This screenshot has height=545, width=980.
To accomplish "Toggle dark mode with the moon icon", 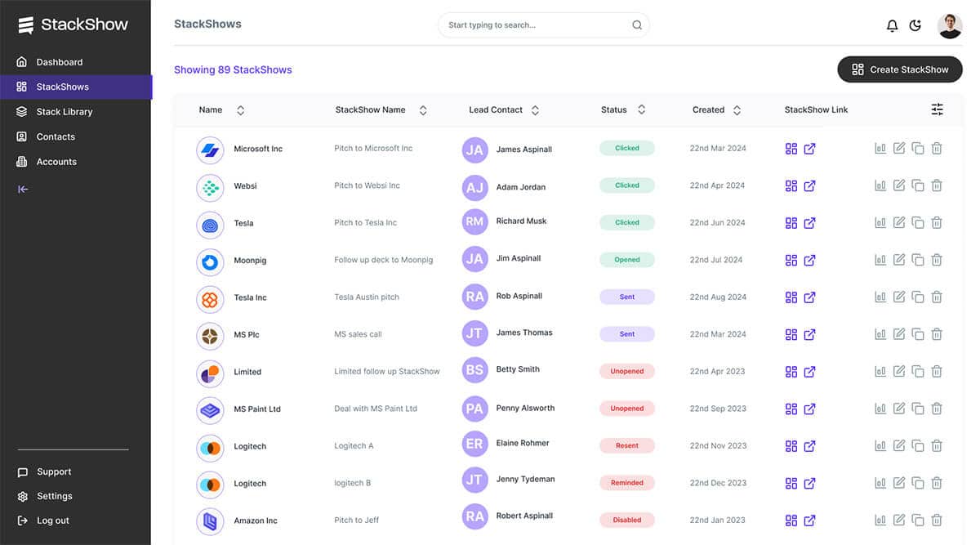I will pos(915,25).
